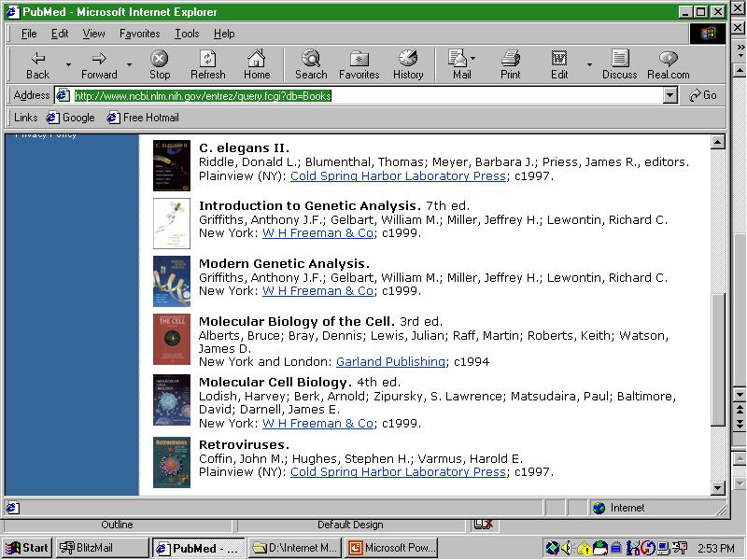Click the Windows logo throbber icon
This screenshot has height=560, width=747.
click(x=708, y=34)
